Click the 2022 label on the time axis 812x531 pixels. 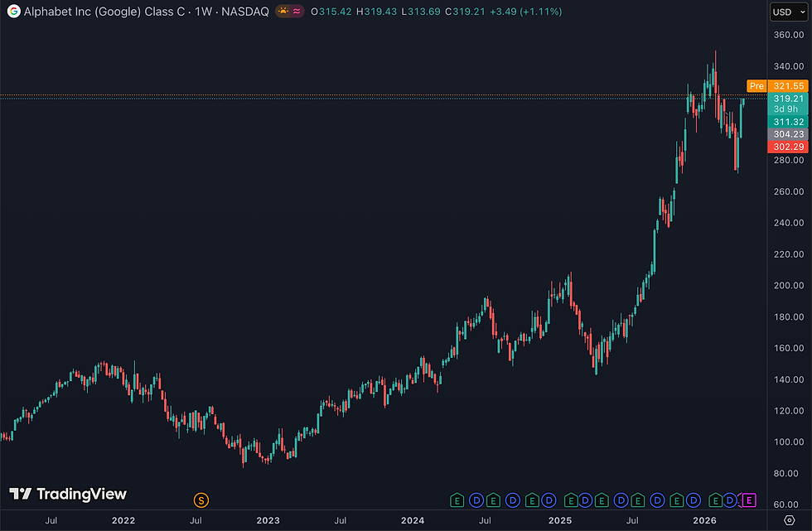pyautogui.click(x=123, y=521)
